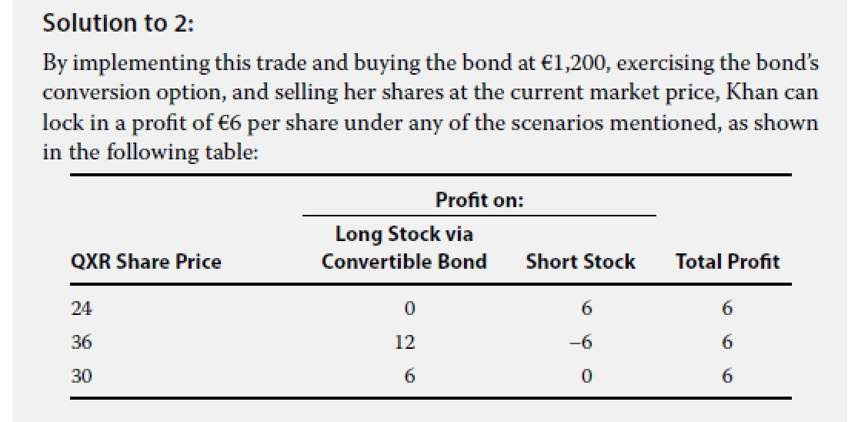Image resolution: width=868 pixels, height=422 pixels.
Task: Click long stock profit '0' in 24 row
Action: click(x=409, y=309)
